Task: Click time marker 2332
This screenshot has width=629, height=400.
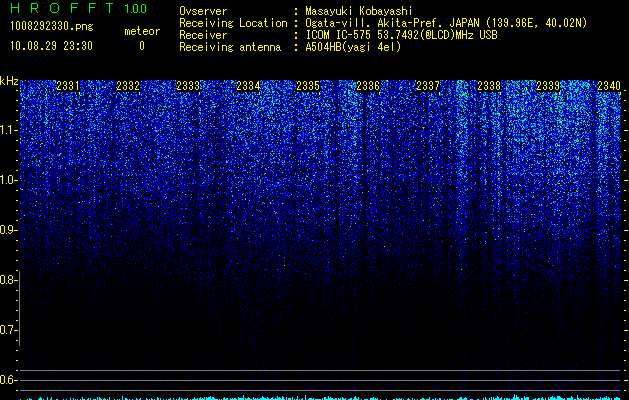Action: pos(128,85)
